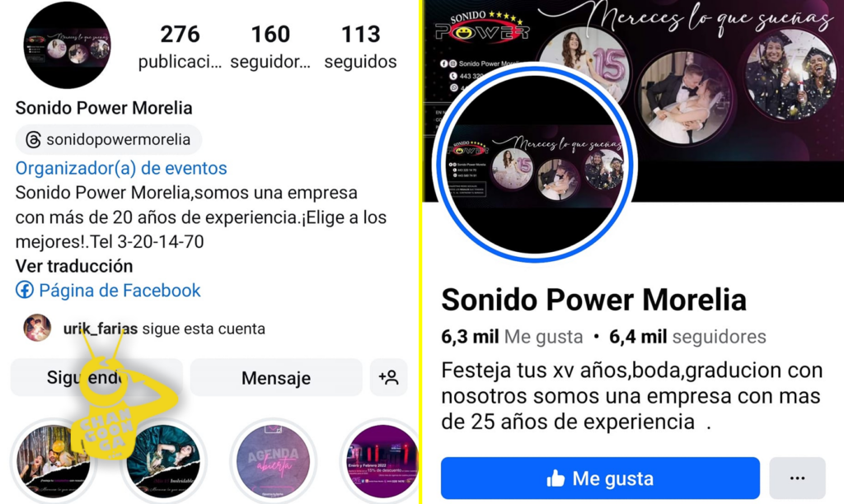The image size is (844, 504).
Task: View the 276 publicaciones count
Action: [x=180, y=47]
